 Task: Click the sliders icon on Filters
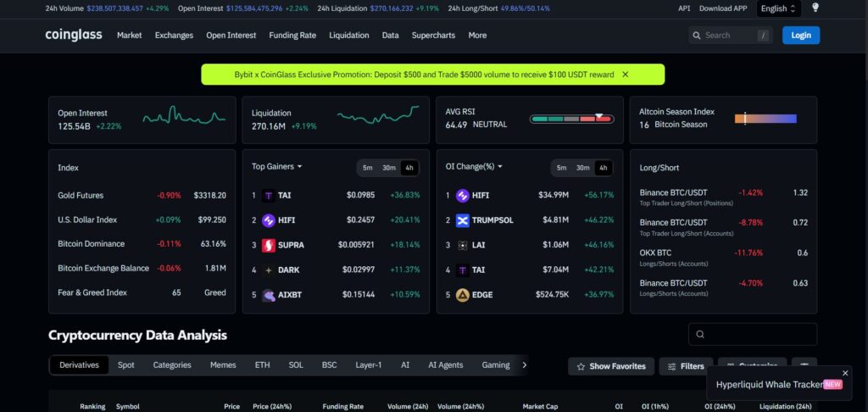pyautogui.click(x=672, y=366)
